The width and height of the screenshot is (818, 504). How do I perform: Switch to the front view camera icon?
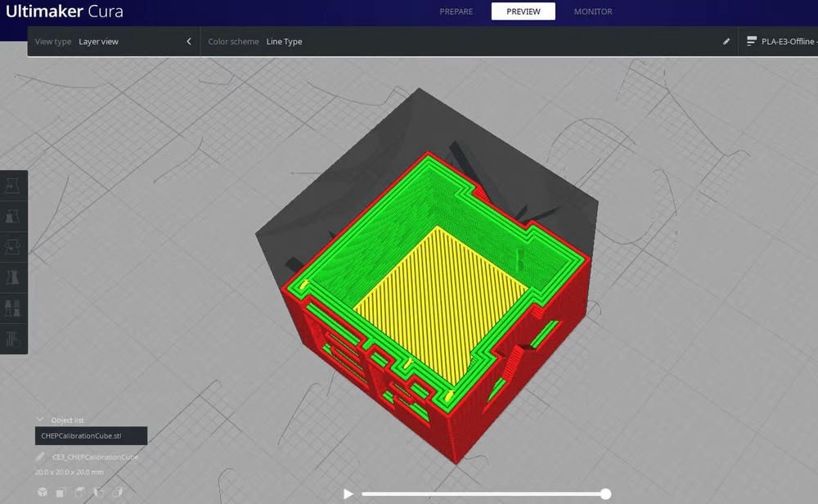click(x=61, y=492)
